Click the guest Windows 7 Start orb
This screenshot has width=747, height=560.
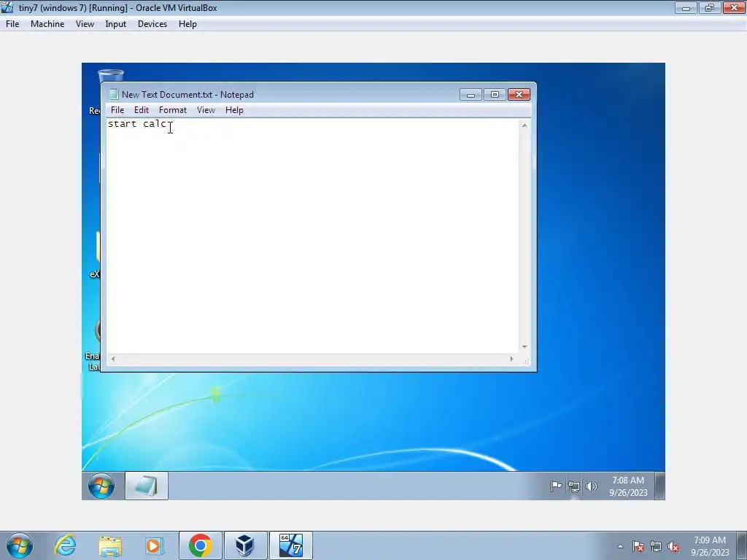[x=101, y=486]
